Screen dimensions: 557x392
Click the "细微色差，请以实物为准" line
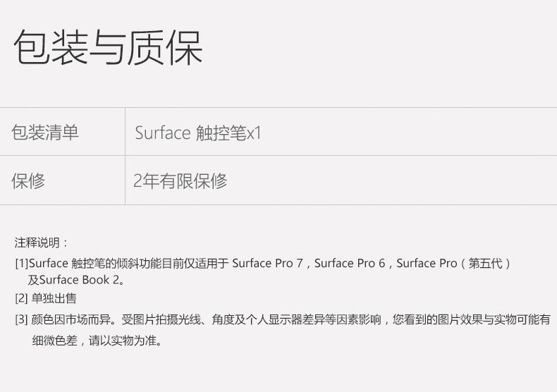(x=97, y=341)
